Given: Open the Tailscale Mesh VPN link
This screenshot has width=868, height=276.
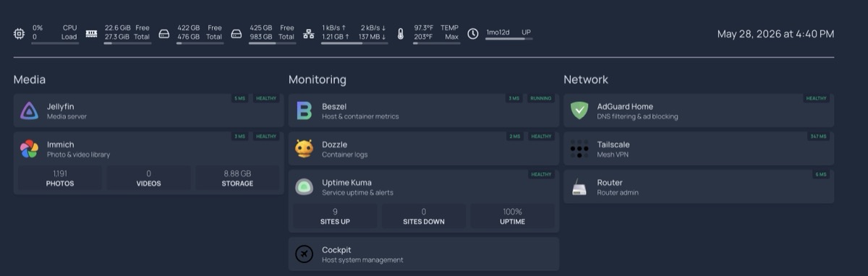Looking at the screenshot, I should [699, 149].
